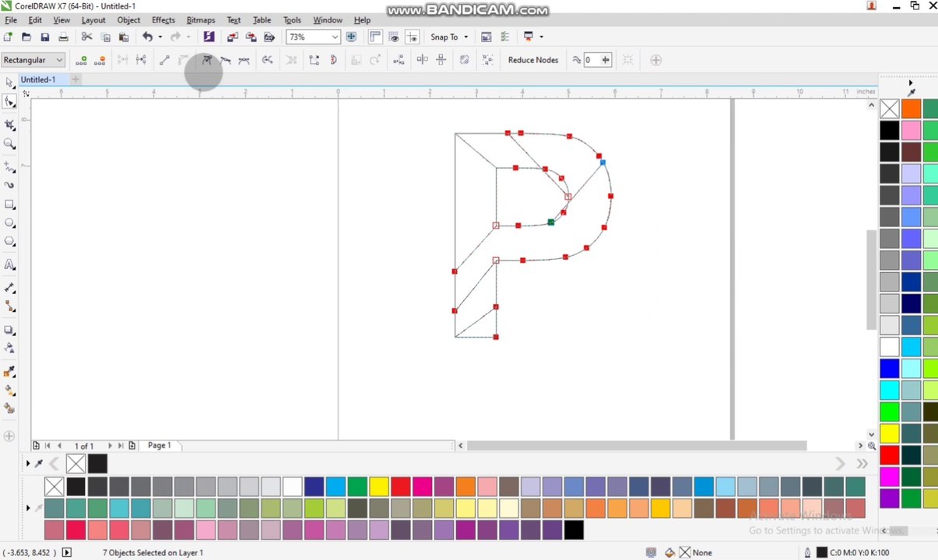Open the Layout menu
This screenshot has height=560, width=938.
pos(93,20)
